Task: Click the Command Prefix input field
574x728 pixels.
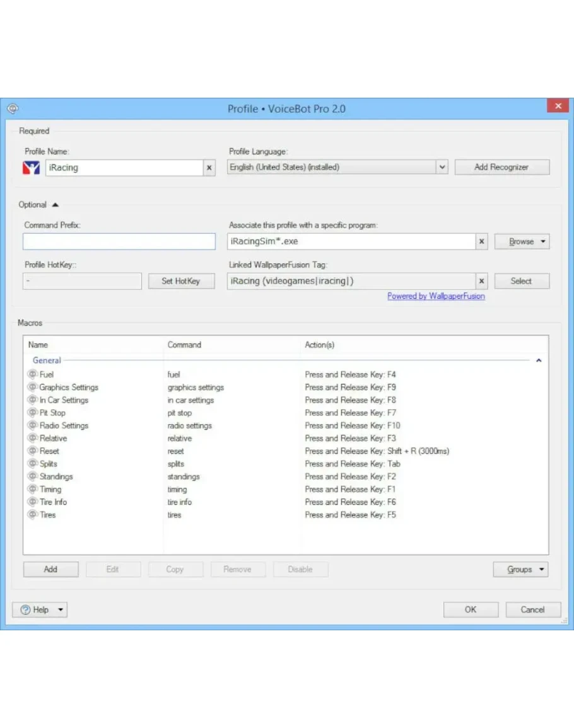Action: click(119, 241)
